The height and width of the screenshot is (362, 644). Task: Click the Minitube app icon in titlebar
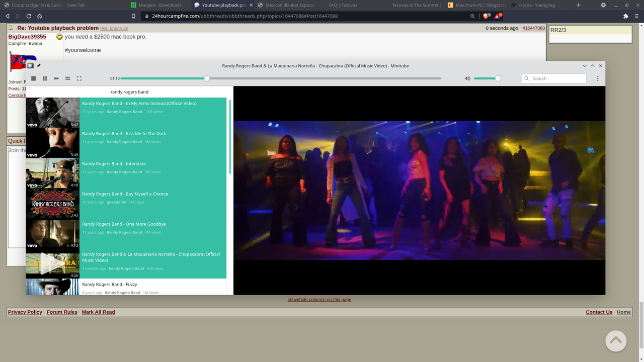pyautogui.click(x=30, y=66)
